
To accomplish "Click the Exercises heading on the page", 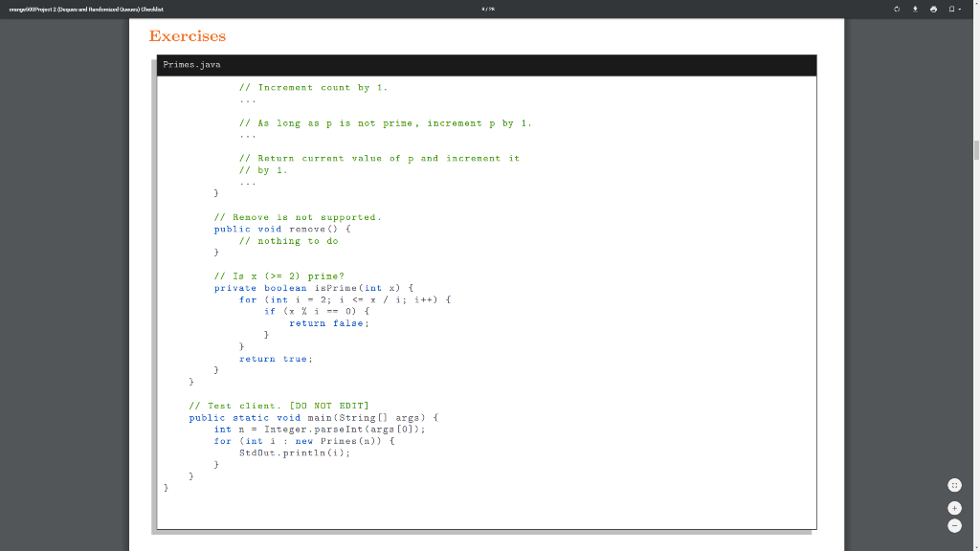I will click(x=188, y=36).
